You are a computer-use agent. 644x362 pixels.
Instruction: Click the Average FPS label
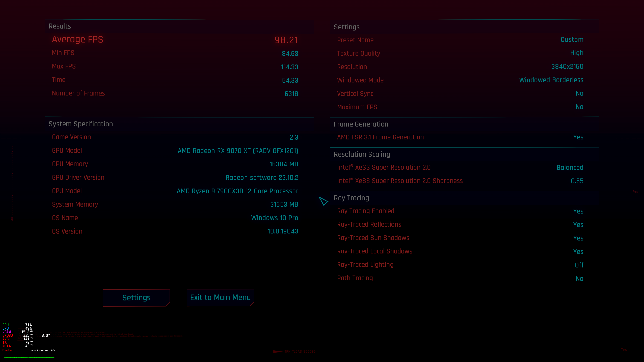(77, 39)
